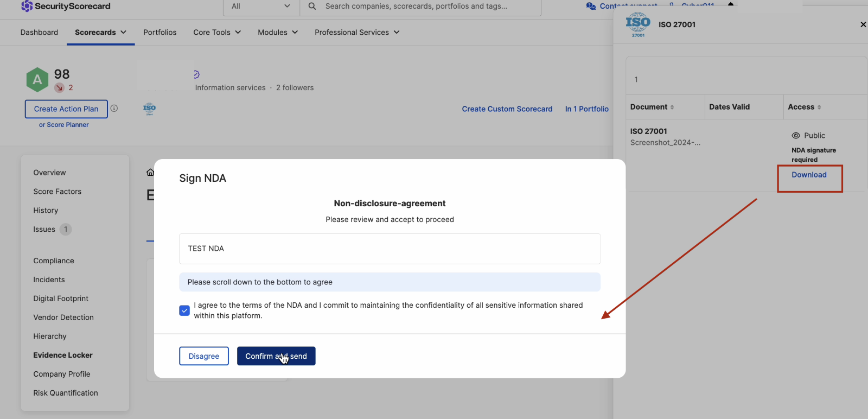Click the A grade hexagon badge
Image resolution: width=868 pixels, height=419 pixels.
tap(37, 80)
